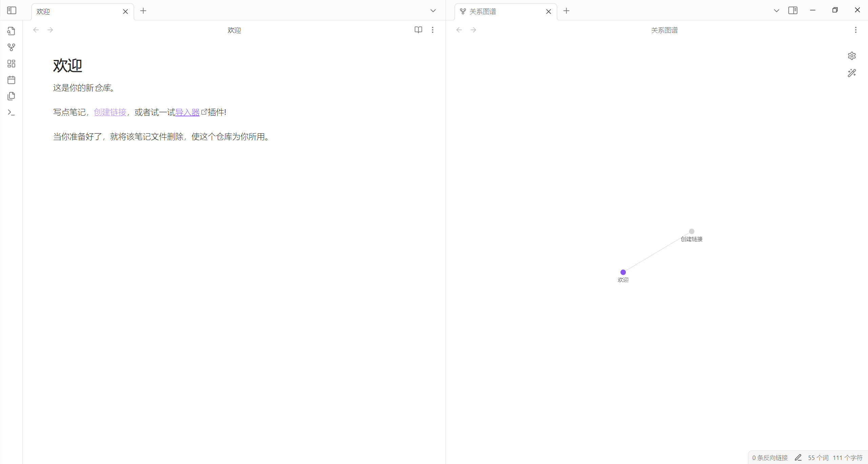Open the canvas icon in sidebar ribbon
Screen dimensions: 868x464
coord(11,64)
